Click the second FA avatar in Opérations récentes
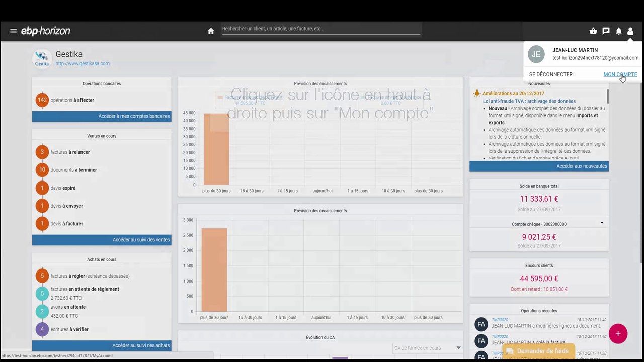The width and height of the screenshot is (644, 362). pos(481,341)
